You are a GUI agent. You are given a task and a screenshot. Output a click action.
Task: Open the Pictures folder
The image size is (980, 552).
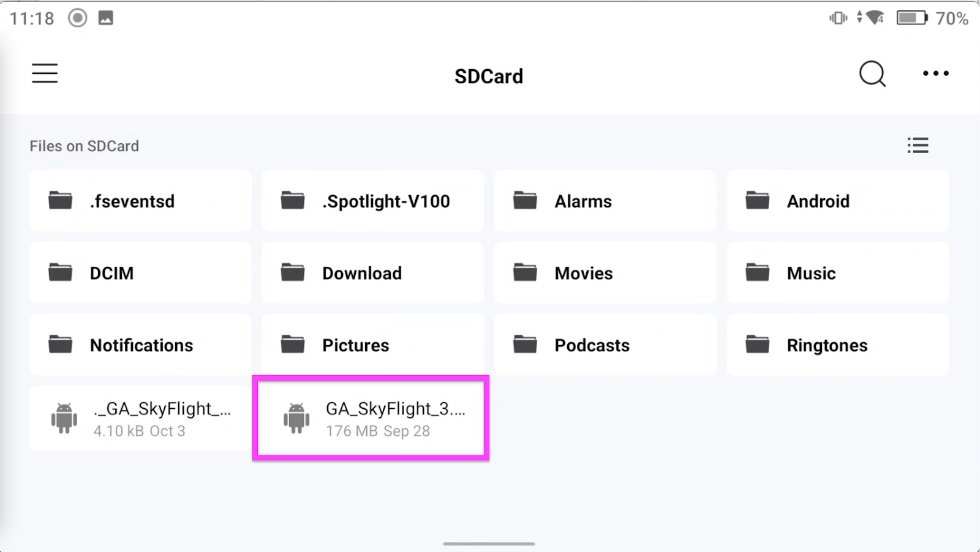click(x=372, y=345)
